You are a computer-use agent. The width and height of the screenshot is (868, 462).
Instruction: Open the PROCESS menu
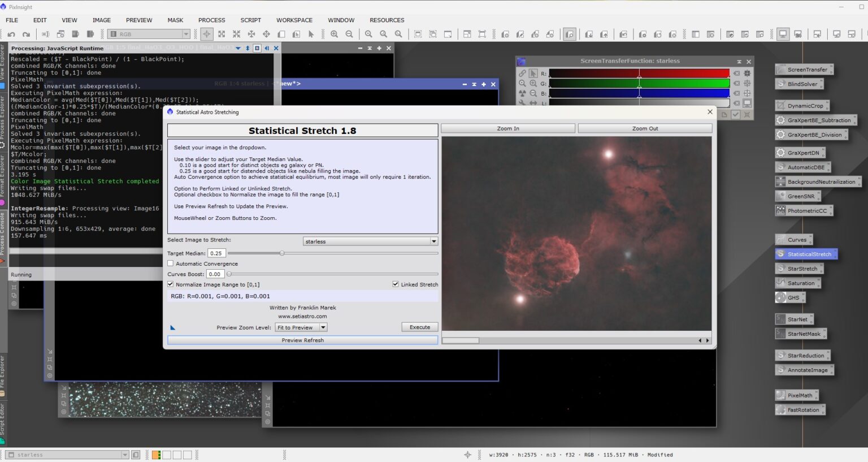pos(211,20)
